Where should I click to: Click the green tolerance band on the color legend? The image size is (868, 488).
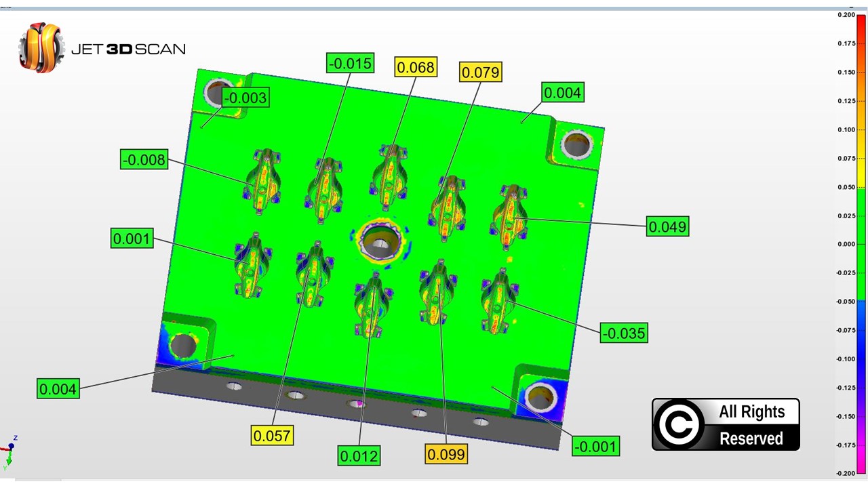tap(861, 244)
